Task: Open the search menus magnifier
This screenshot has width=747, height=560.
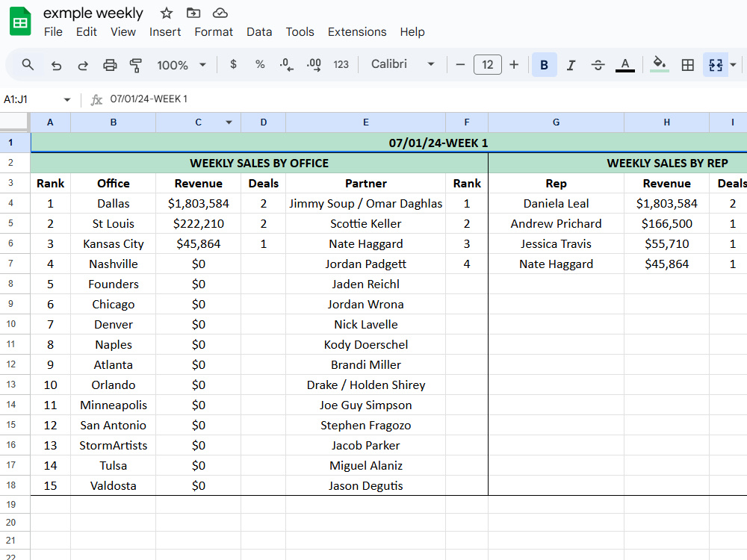Action: 28,65
